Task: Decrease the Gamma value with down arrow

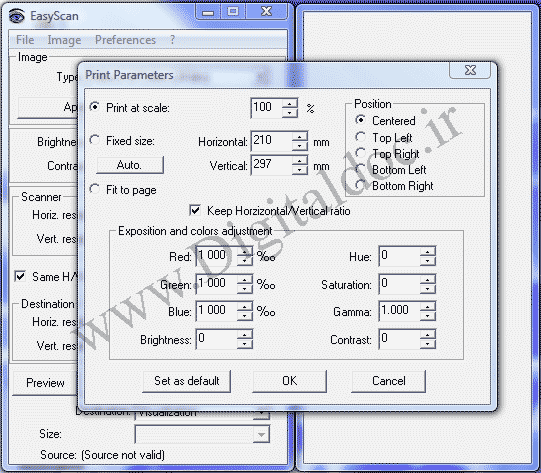Action: (x=427, y=315)
